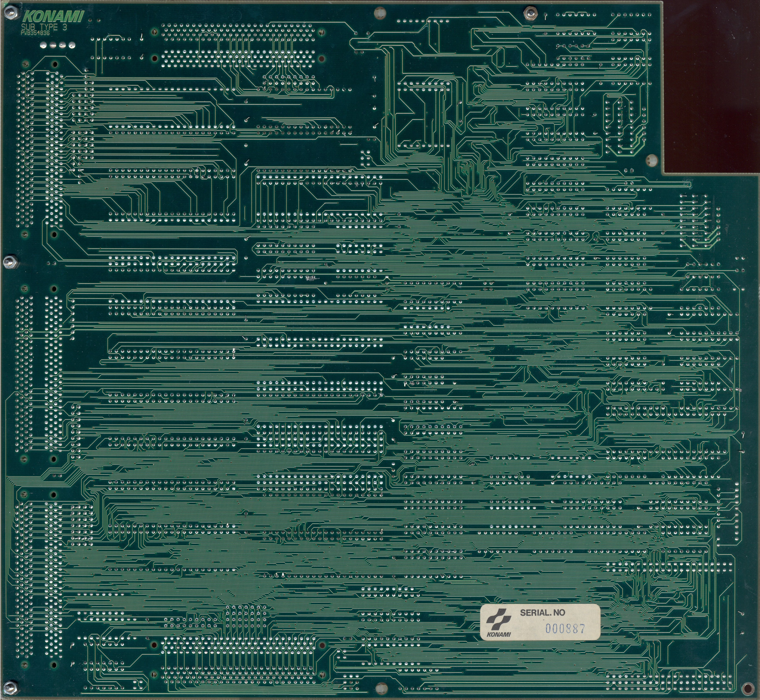Click the bottom-left corner screw
Viewport: 760px width, 700px height.
(x=10, y=688)
